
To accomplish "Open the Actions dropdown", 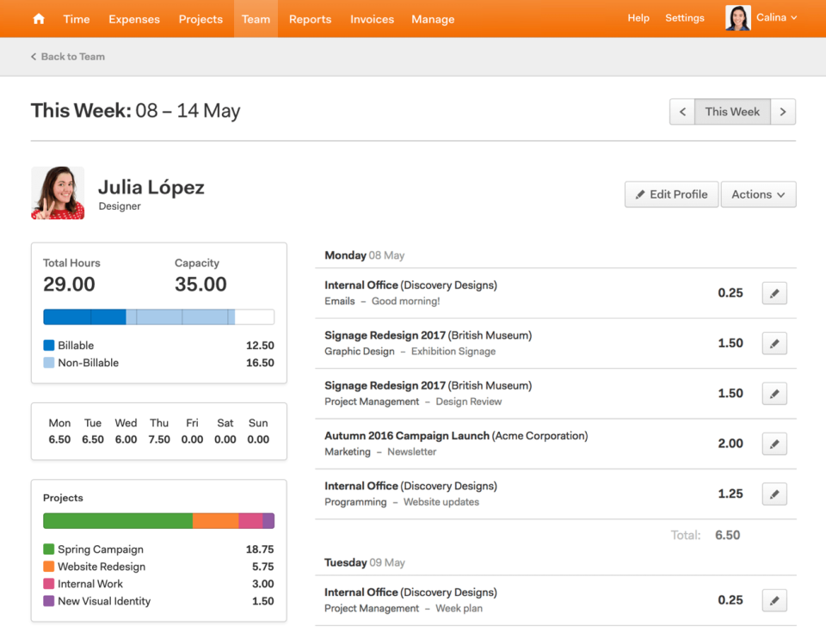I will click(x=758, y=194).
